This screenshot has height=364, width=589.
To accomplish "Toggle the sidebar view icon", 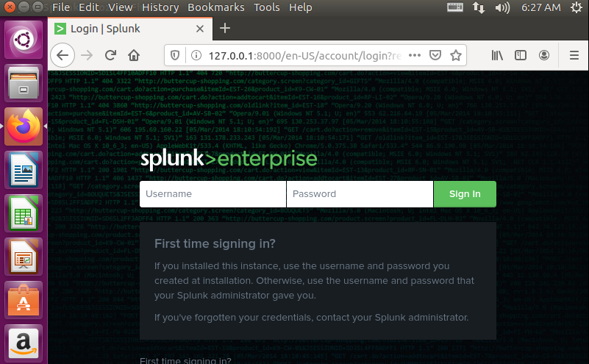I will tap(521, 55).
